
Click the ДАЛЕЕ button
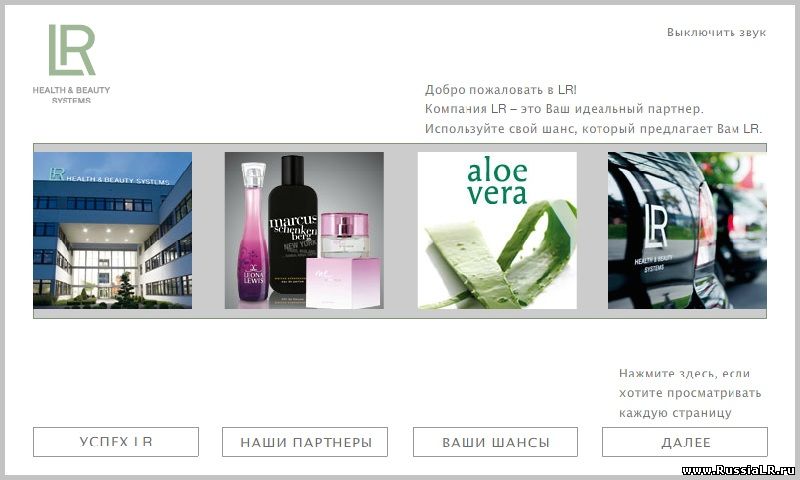point(685,442)
